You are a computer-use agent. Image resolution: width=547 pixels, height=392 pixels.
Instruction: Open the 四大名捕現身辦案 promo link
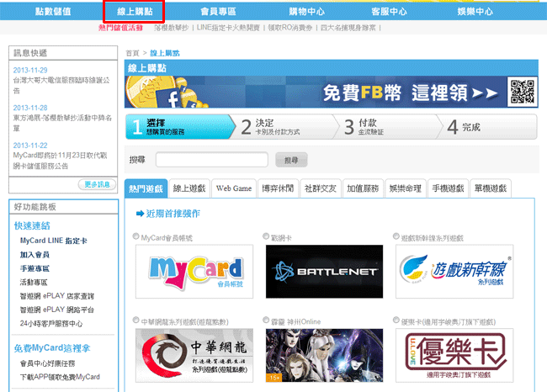coord(348,28)
